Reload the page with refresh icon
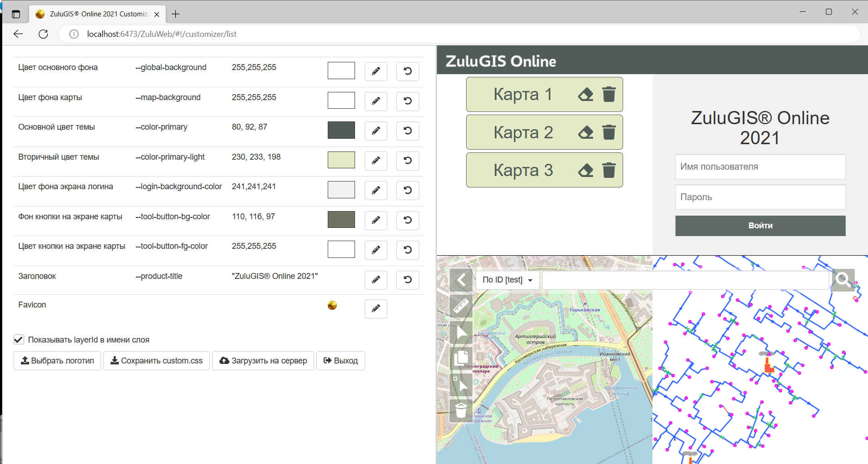Viewport: 868px width, 464px height. pos(43,34)
